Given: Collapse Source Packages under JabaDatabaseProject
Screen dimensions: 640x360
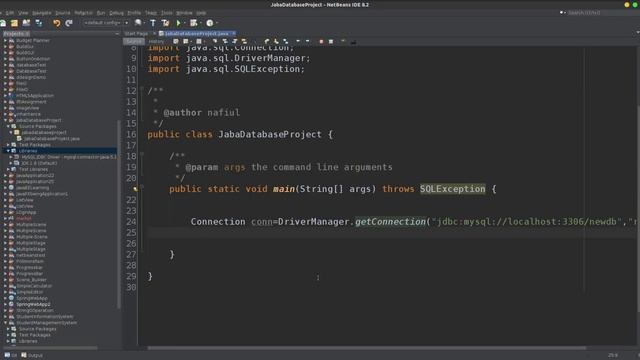Looking at the screenshot, I should tap(8, 127).
